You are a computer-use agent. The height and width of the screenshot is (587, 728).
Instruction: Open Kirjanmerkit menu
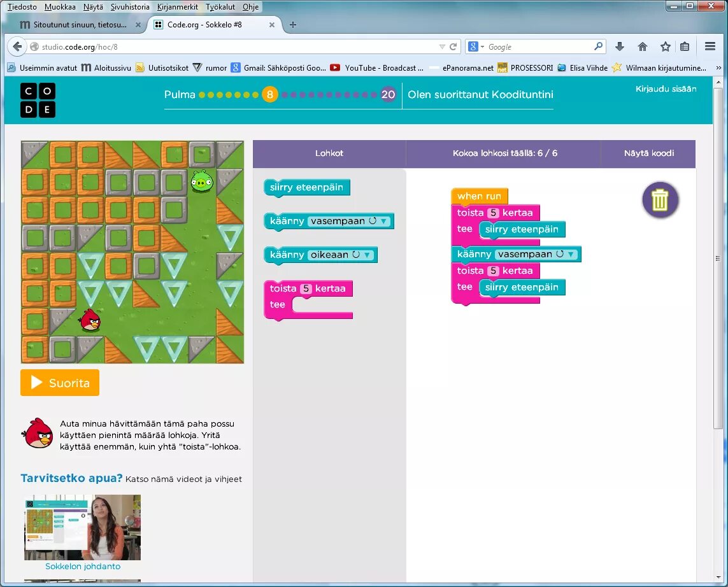coord(177,7)
